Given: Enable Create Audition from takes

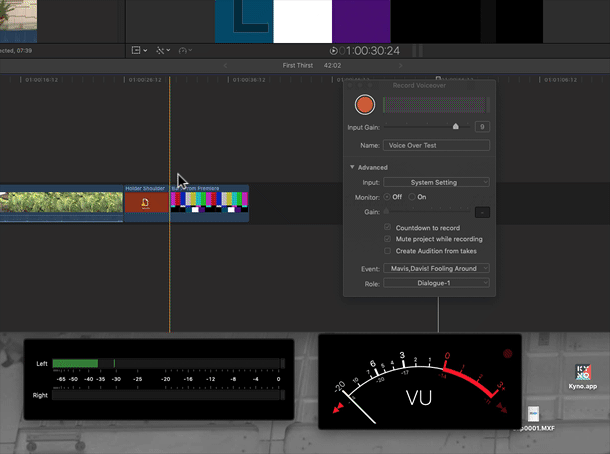Looking at the screenshot, I should pos(388,251).
